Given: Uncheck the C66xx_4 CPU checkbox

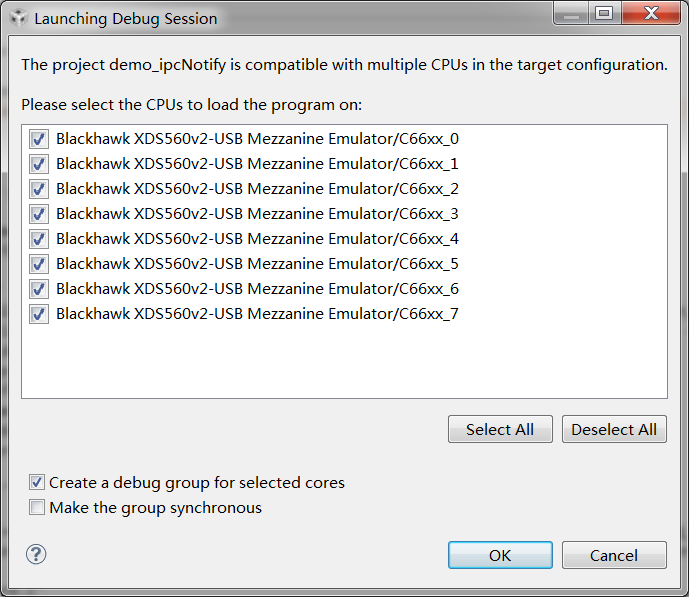Looking at the screenshot, I should tap(39, 239).
